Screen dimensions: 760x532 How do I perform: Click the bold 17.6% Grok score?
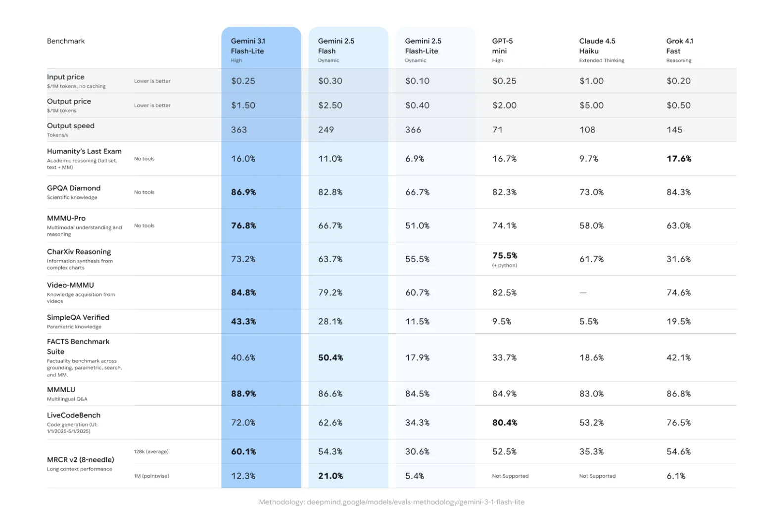click(679, 159)
